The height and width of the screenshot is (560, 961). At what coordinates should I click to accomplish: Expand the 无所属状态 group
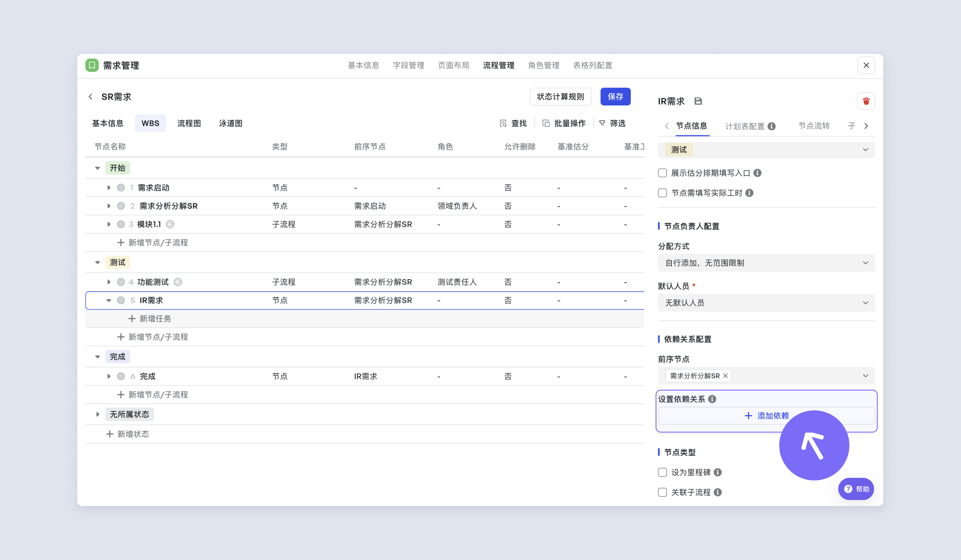tap(98, 414)
